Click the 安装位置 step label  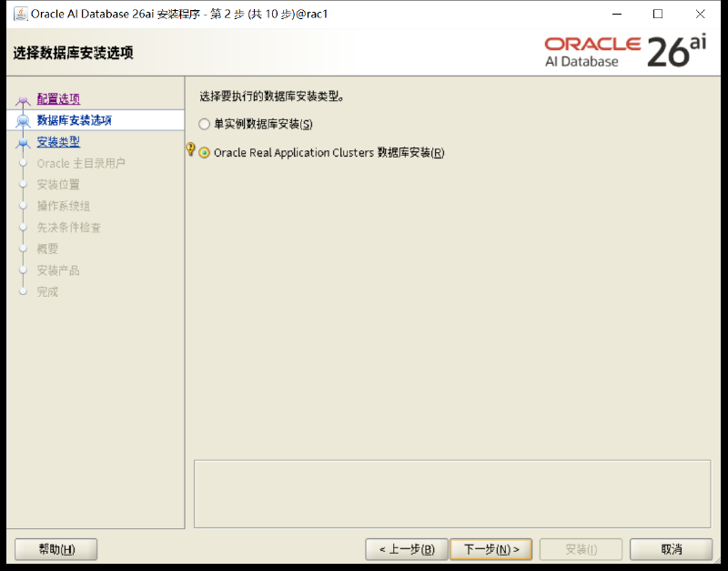58,185
